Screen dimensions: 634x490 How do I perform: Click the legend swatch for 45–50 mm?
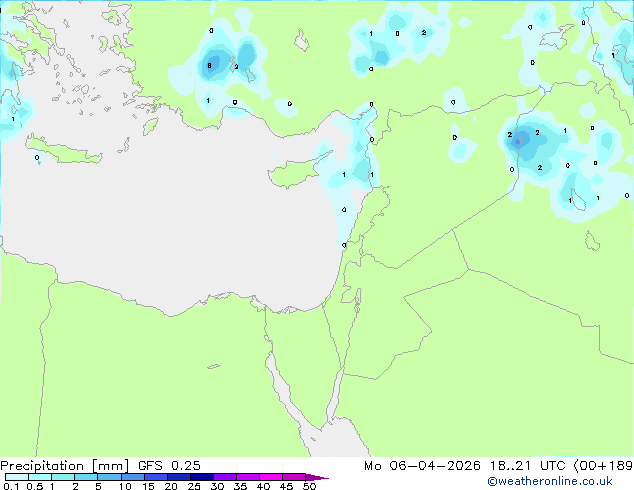(294, 477)
